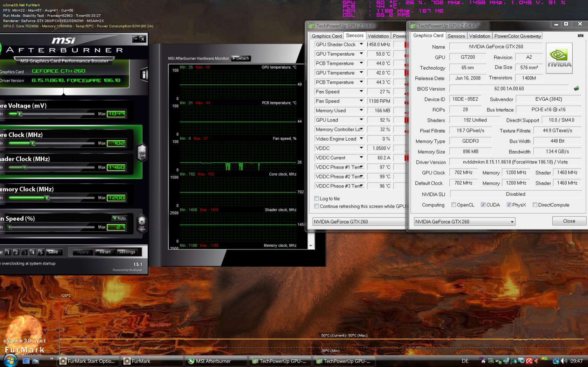The width and height of the screenshot is (588, 367).
Task: Enable the OpenCL checkbox
Action: (454, 205)
